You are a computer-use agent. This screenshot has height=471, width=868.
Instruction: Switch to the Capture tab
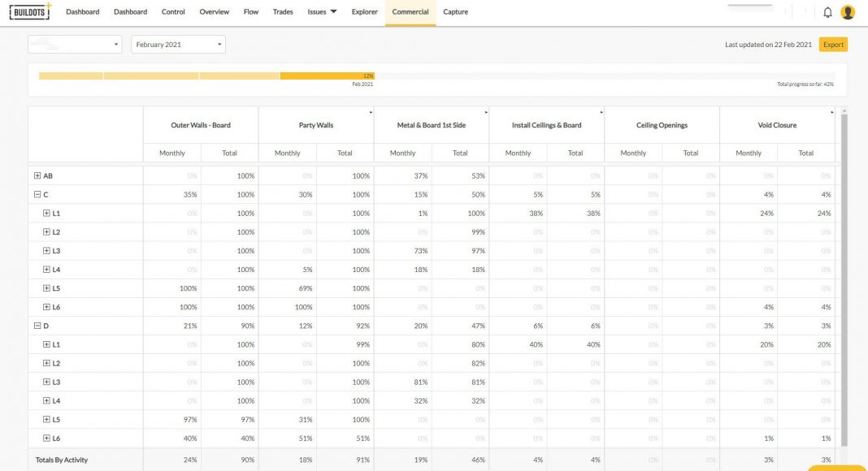(x=455, y=12)
